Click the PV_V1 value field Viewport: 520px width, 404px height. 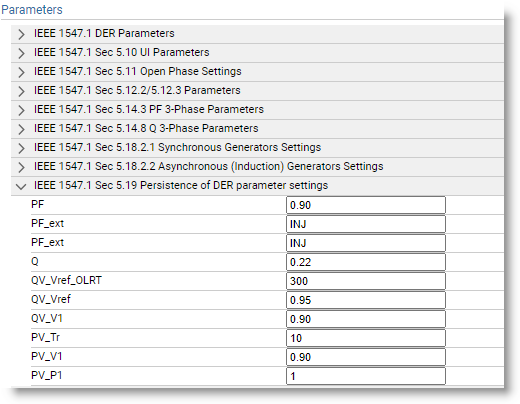click(x=366, y=357)
